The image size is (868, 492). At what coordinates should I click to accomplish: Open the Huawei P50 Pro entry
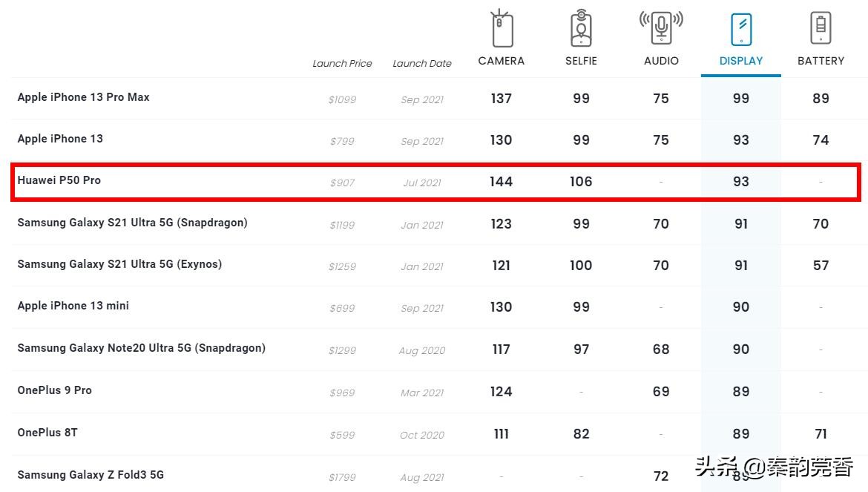[x=59, y=180]
